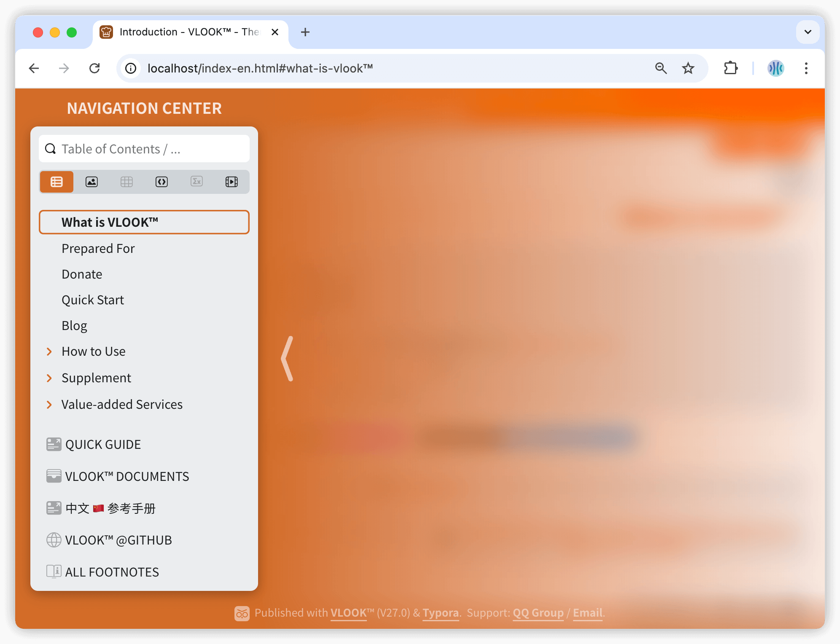840x644 pixels.
Task: Click the icon beside 中文 参考手册
Action: click(x=54, y=508)
